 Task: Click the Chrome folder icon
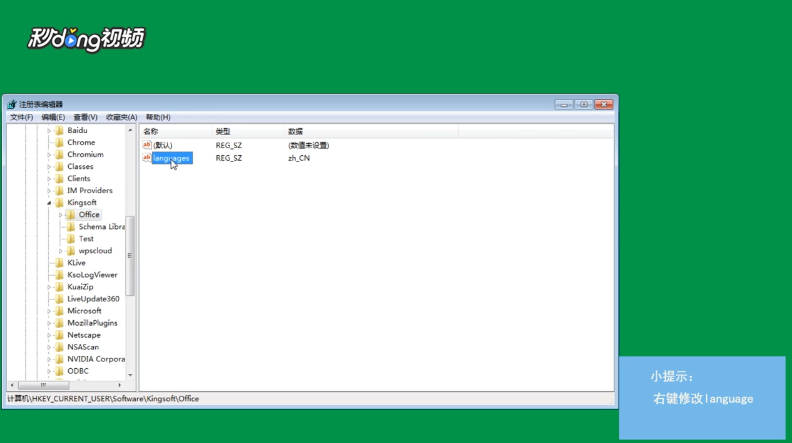60,142
